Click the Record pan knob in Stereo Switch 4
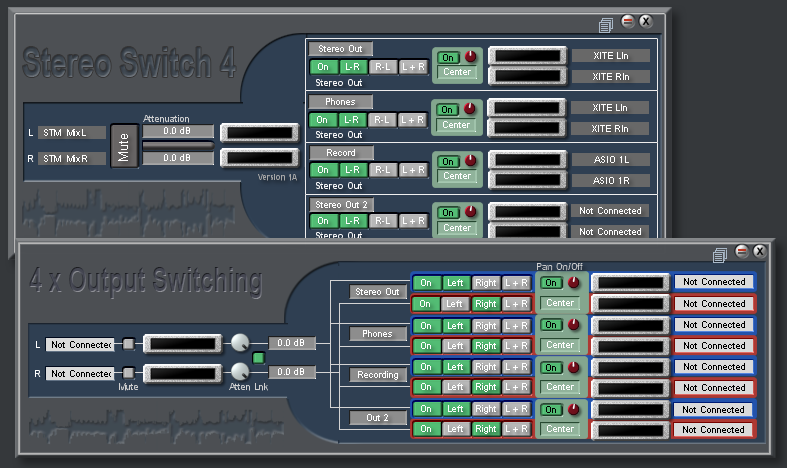The image size is (787, 468). 470,160
